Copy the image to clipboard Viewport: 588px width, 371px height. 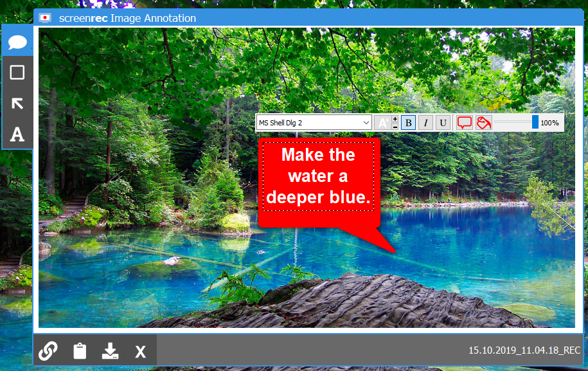(x=79, y=351)
